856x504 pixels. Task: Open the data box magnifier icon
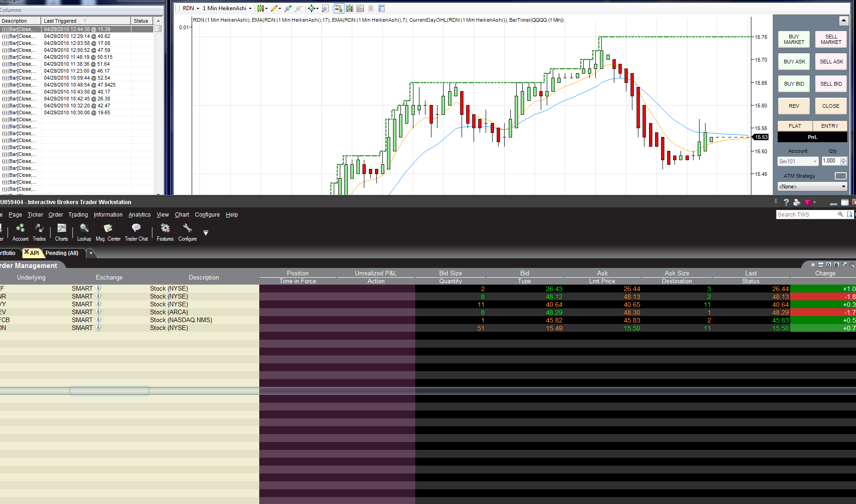325,8
